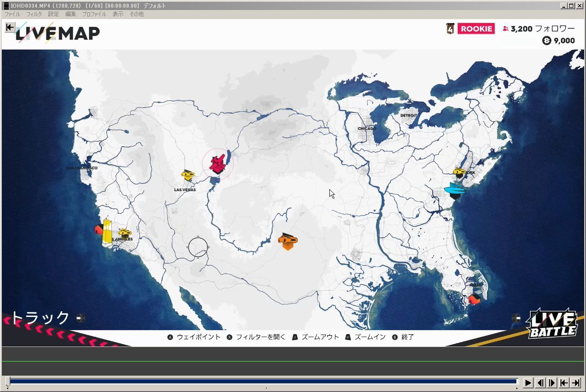Click the red house icon near Miami

474,299
